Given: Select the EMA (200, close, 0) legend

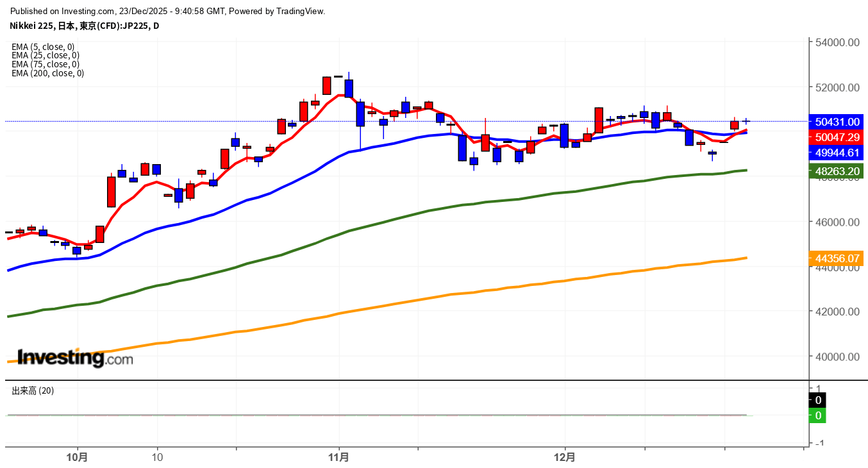Looking at the screenshot, I should [47, 73].
